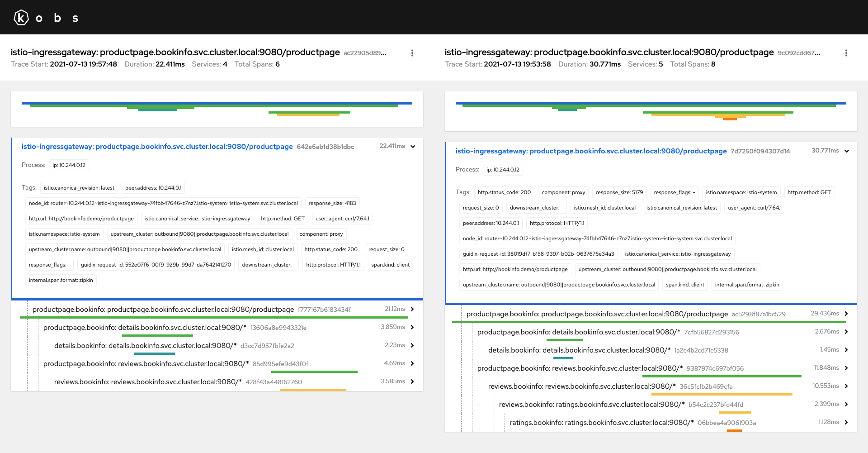868x453 pixels.
Task: Expand the 1.128ms ratings.bookinfo span
Action: pos(846,422)
